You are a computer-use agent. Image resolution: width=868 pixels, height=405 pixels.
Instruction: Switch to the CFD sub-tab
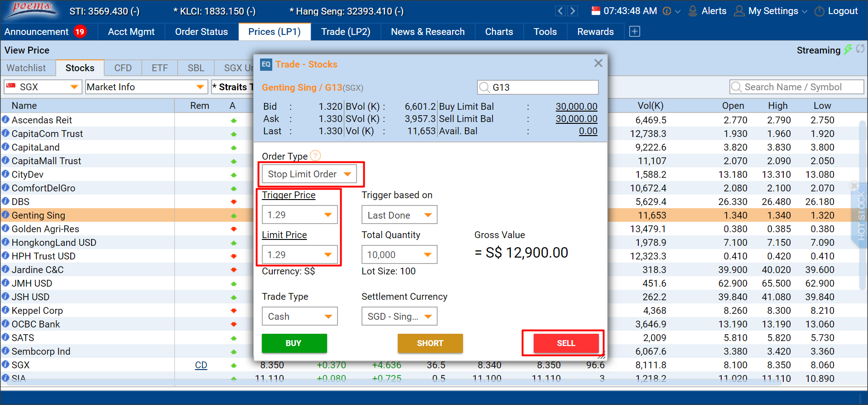(x=123, y=68)
